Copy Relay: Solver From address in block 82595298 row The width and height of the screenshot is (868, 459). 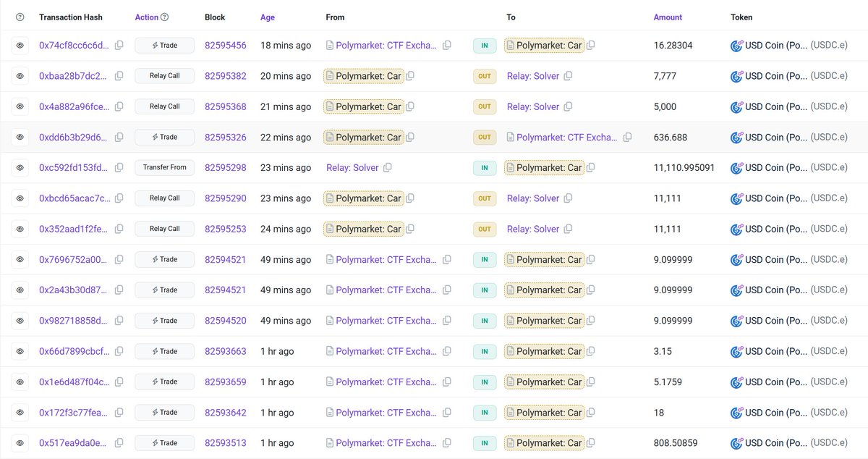(x=388, y=167)
